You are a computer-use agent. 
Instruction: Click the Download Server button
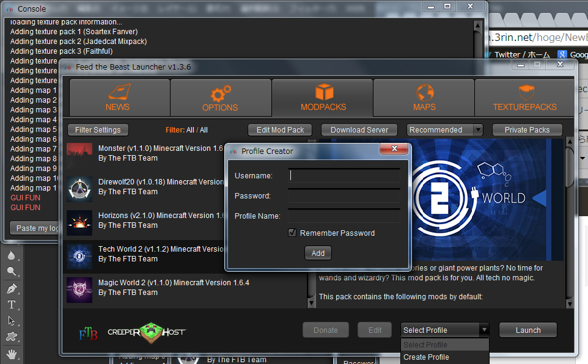[x=359, y=130]
